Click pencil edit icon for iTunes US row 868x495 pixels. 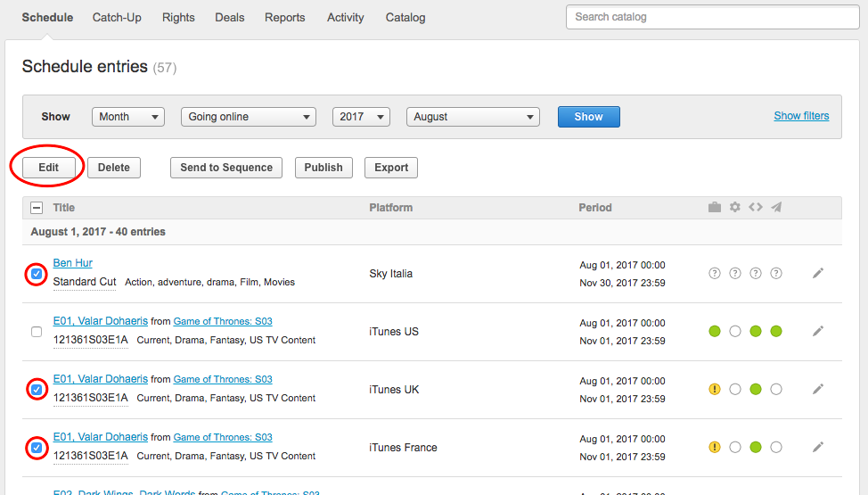tap(817, 332)
